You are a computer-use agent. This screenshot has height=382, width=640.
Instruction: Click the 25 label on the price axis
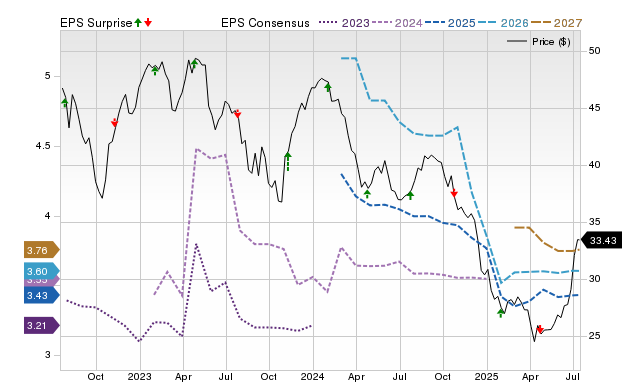(x=594, y=336)
